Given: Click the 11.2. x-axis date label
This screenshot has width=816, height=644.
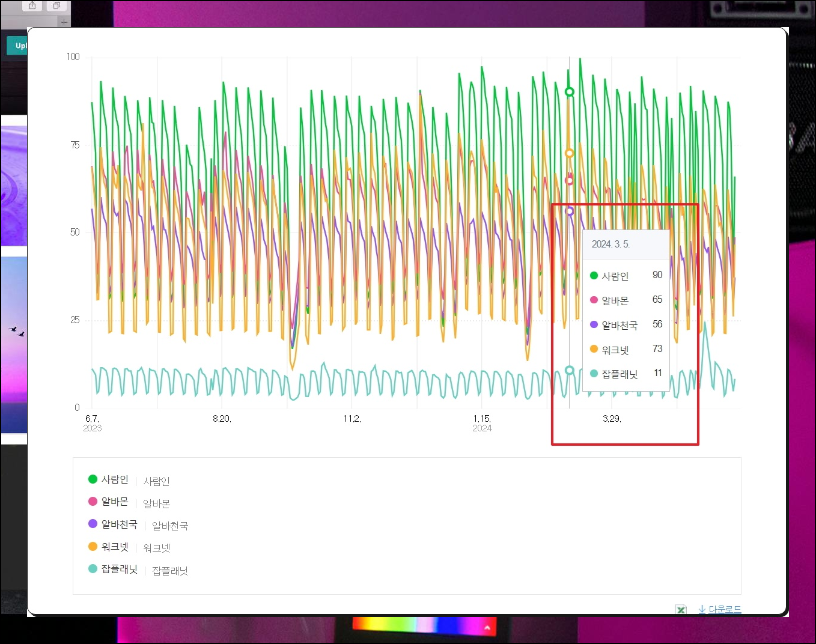Looking at the screenshot, I should point(352,419).
